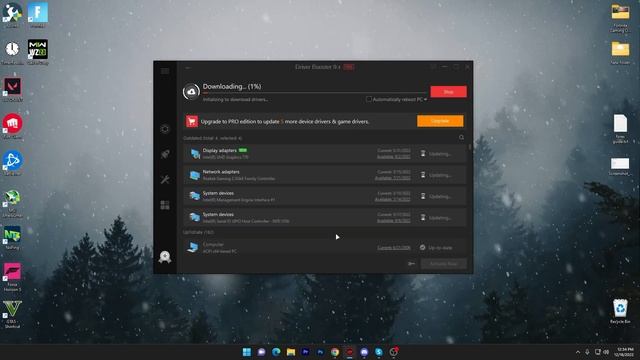Select the MW WZ2.0 desktop shortcut
The image size is (640, 360).
pyautogui.click(x=38, y=52)
